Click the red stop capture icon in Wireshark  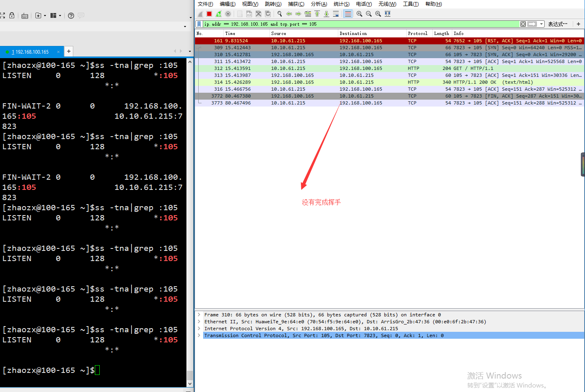click(x=209, y=14)
